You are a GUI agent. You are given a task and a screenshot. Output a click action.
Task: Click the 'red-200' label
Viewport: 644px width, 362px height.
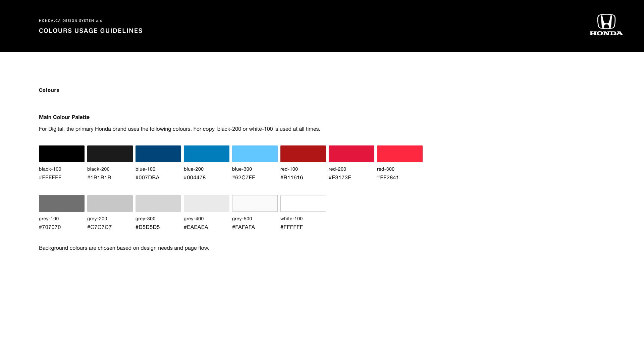337,169
